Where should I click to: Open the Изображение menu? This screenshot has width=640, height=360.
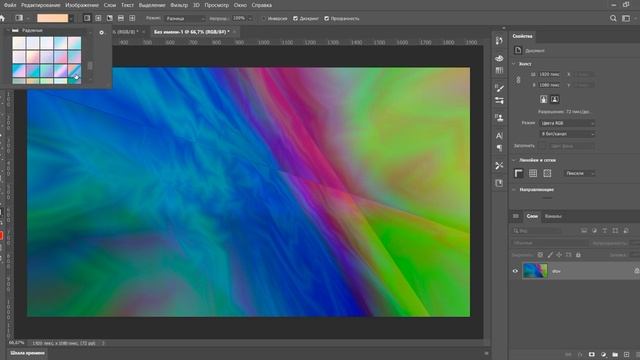pyautogui.click(x=82, y=5)
